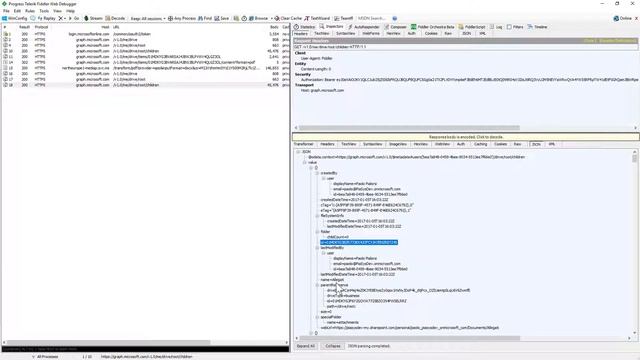The image size is (640, 360).
Task: Open the TextWizard tool
Action: 317,18
